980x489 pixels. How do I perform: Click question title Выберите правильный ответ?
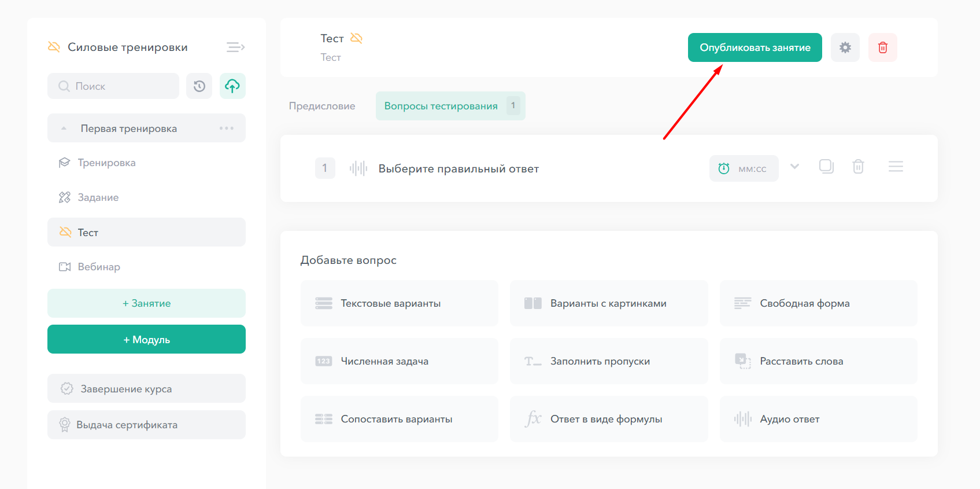[x=458, y=168]
